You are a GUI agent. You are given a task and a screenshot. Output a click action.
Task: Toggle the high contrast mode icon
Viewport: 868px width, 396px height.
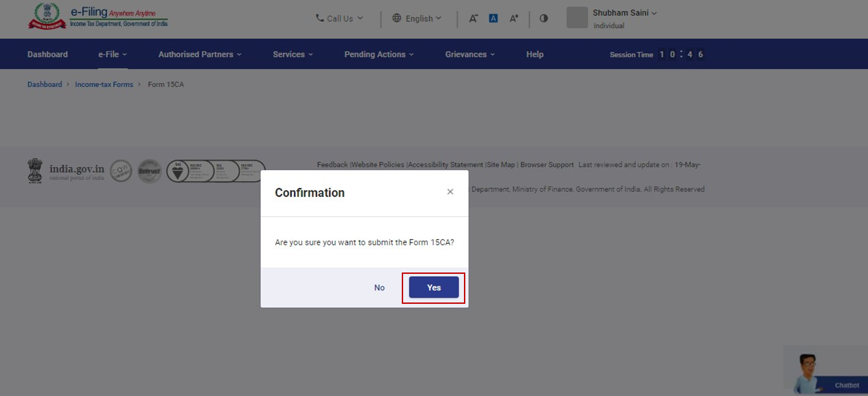click(x=544, y=18)
